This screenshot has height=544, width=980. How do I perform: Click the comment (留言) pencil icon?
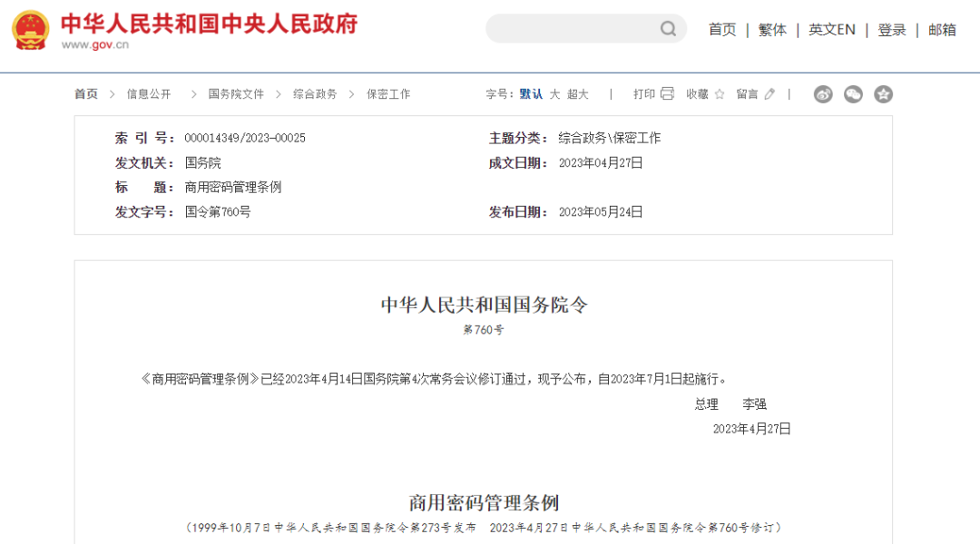coord(770,94)
